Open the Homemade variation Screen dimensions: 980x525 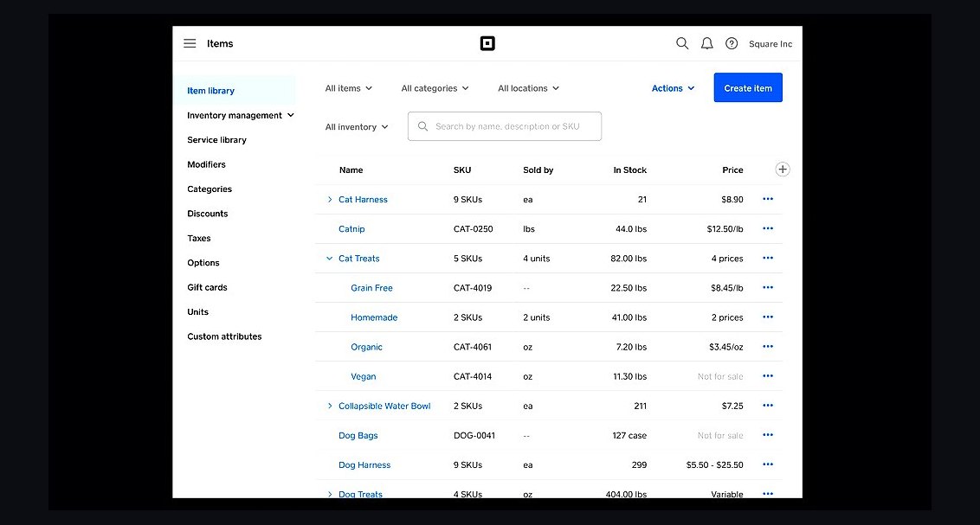374,317
